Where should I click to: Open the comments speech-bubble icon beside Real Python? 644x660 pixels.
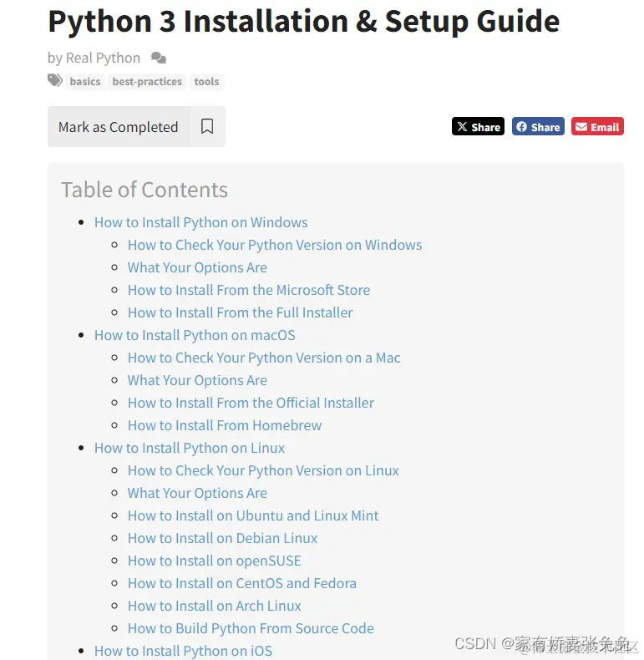click(x=159, y=58)
